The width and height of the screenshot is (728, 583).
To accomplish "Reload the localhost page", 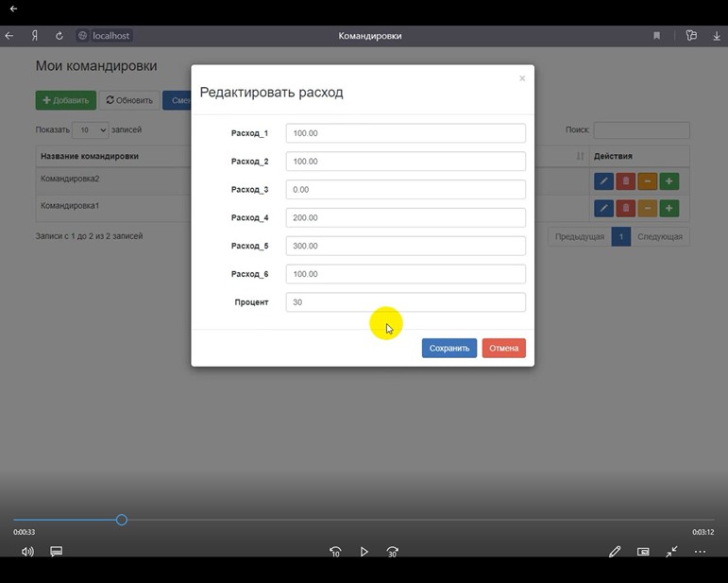I will (x=59, y=36).
